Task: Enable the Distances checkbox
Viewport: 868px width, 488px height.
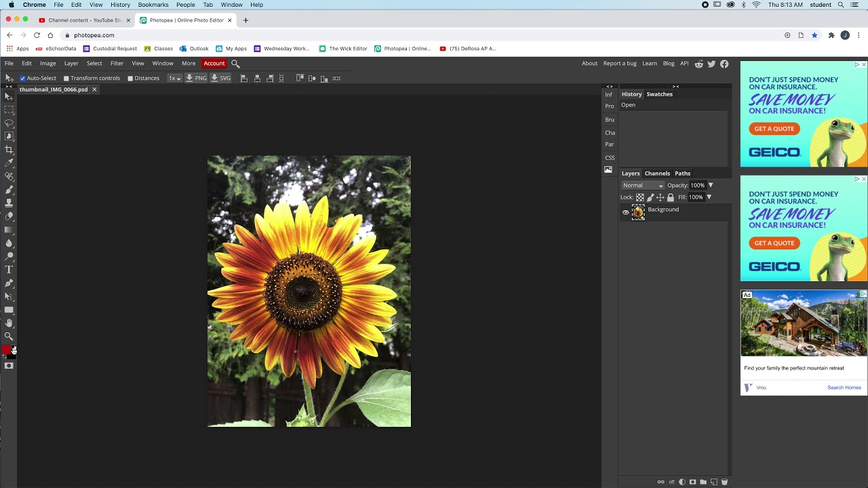Action: point(130,79)
